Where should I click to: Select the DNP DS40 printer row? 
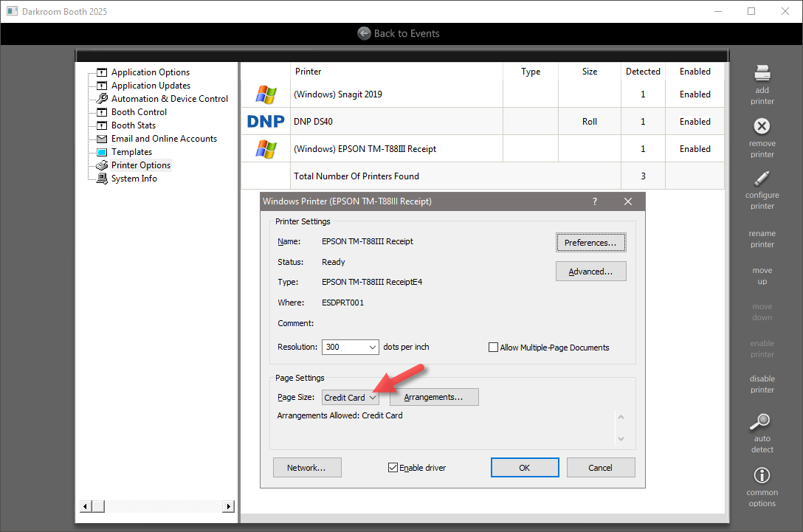483,121
